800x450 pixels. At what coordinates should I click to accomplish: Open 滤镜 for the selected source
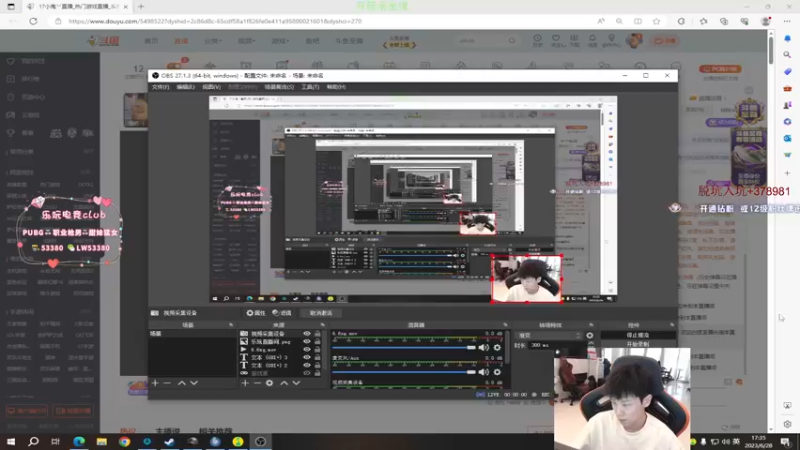[x=282, y=313]
